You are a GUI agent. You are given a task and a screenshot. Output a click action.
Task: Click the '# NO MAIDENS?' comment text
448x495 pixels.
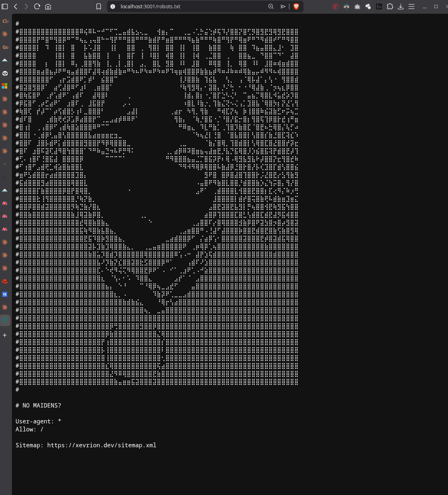click(x=38, y=405)
